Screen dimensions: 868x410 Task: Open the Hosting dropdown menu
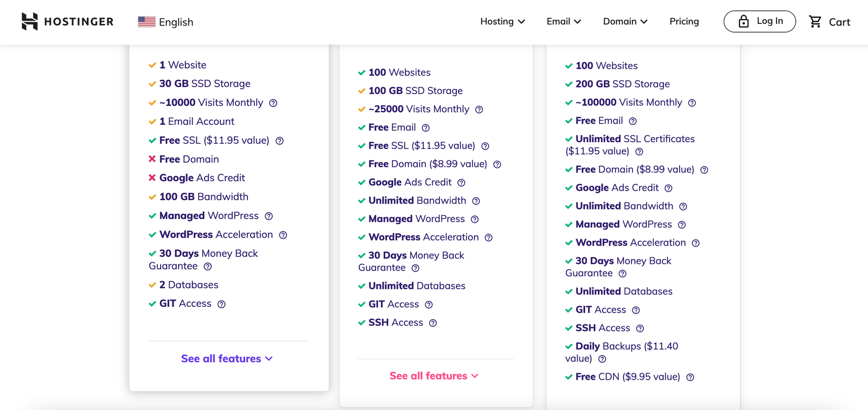[502, 22]
